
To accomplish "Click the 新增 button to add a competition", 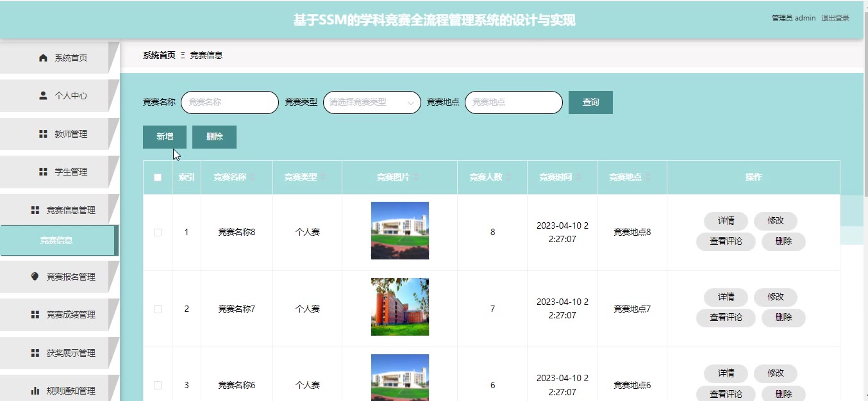I will click(165, 137).
